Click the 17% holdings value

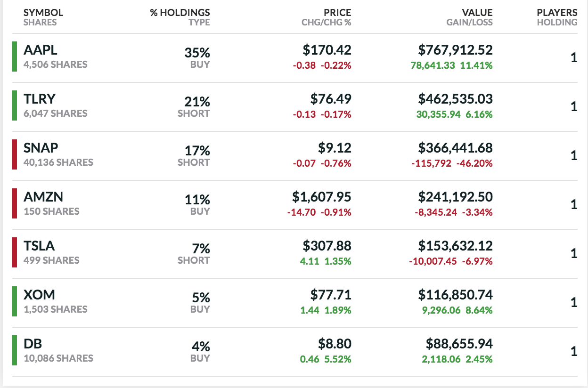(x=197, y=151)
